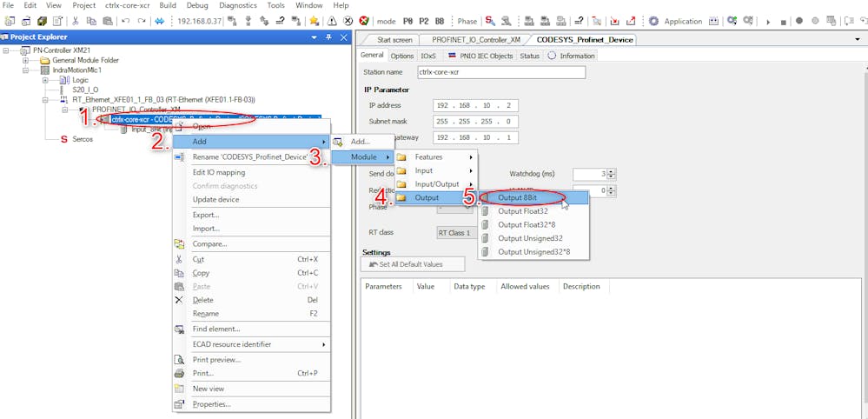868x419 pixels.
Task: Open the Status tab
Action: point(529,56)
